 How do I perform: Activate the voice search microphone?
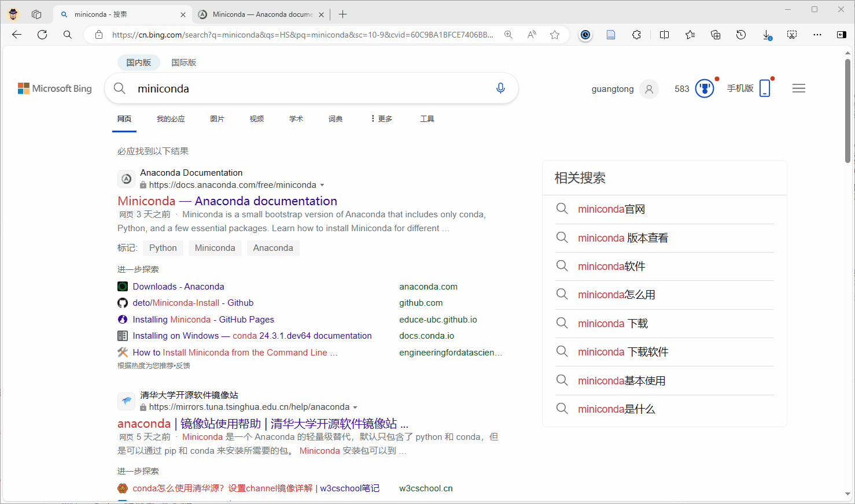(500, 88)
